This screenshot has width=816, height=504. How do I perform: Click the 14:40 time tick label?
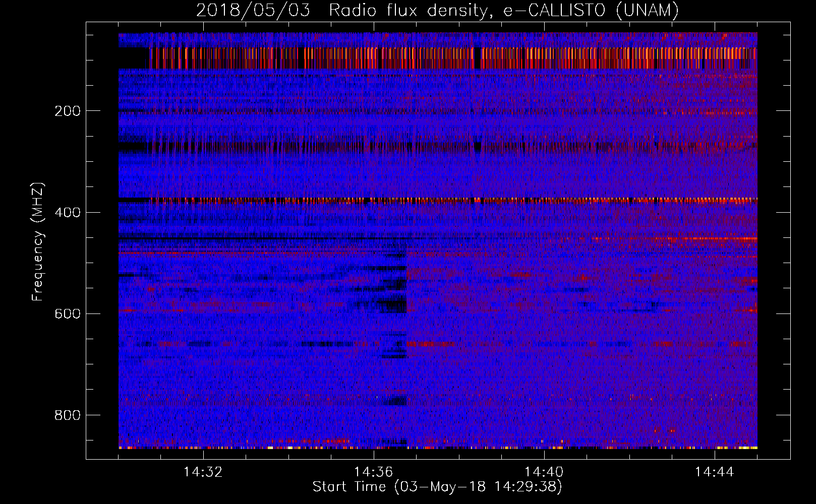coord(544,472)
